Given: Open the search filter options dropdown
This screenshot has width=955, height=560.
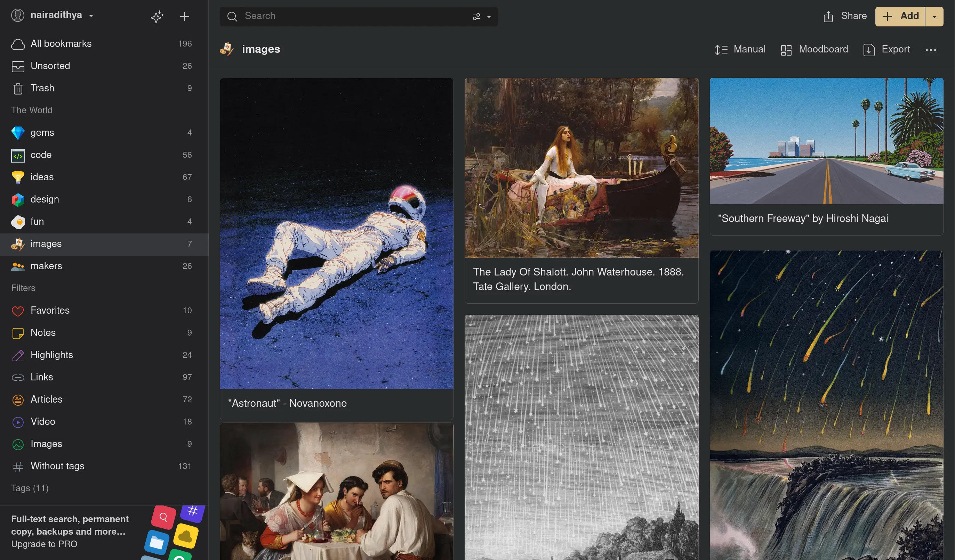Looking at the screenshot, I should (x=481, y=17).
